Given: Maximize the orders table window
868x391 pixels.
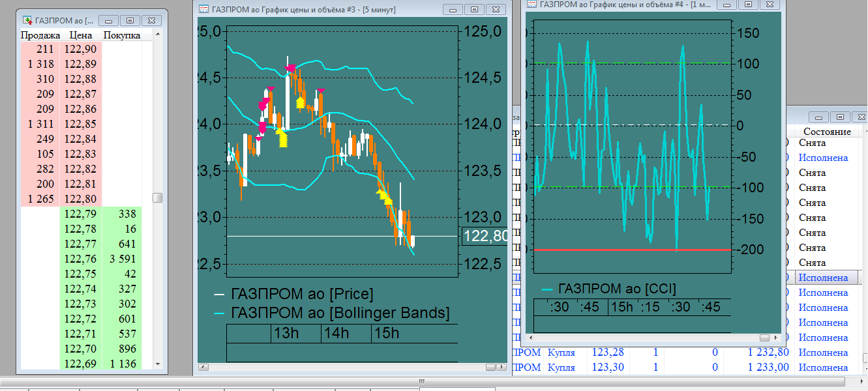Looking at the screenshot, I should 840,117.
